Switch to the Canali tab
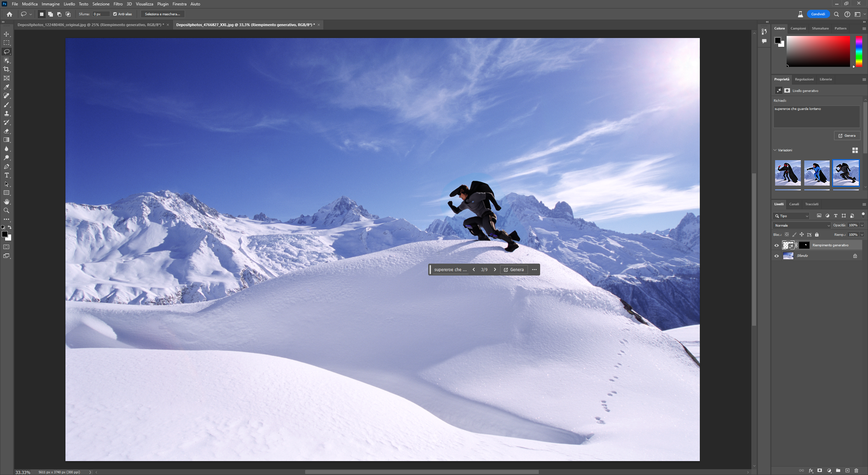The width and height of the screenshot is (868, 475). (794, 204)
